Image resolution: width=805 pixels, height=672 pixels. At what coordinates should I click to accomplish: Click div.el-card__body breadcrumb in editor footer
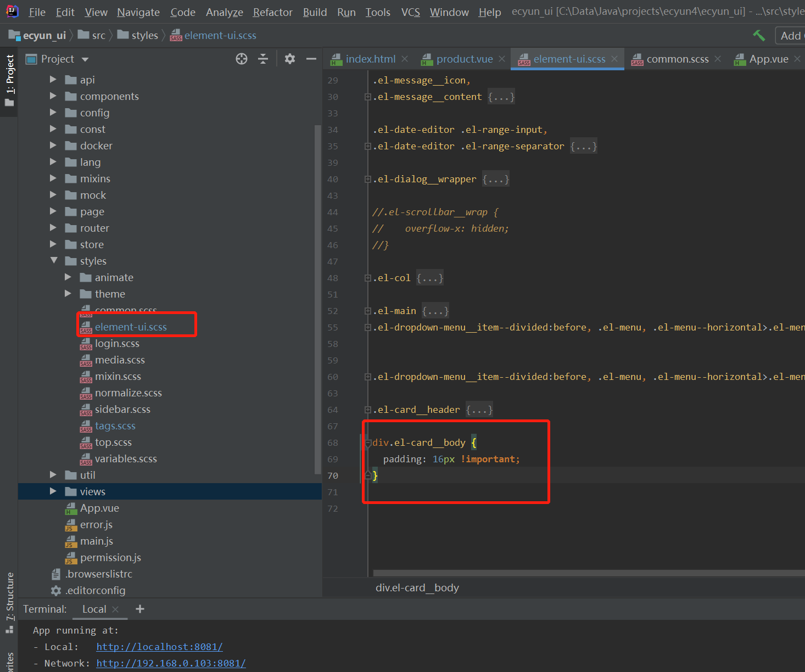pyautogui.click(x=417, y=587)
